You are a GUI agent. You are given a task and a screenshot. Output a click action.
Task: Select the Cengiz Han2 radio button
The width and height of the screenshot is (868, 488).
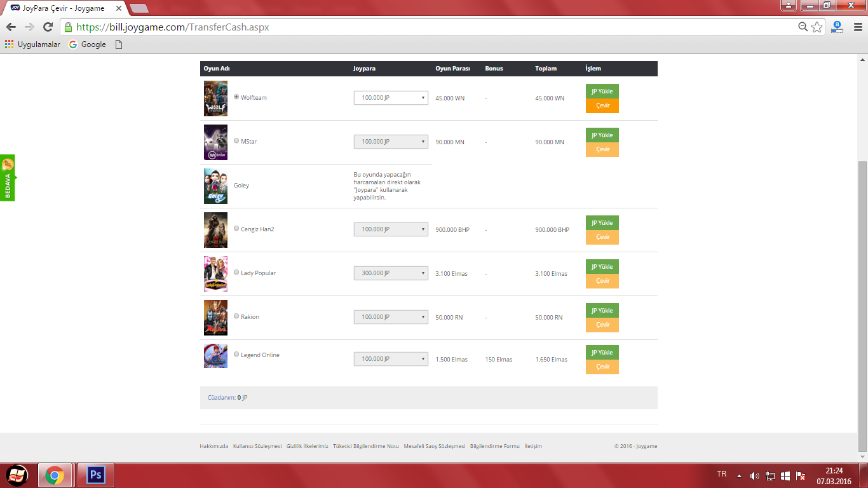point(236,229)
